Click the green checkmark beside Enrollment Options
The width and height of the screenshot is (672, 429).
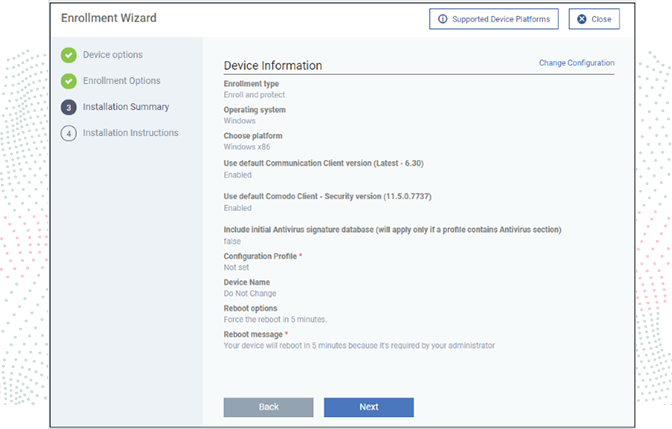[x=68, y=82]
